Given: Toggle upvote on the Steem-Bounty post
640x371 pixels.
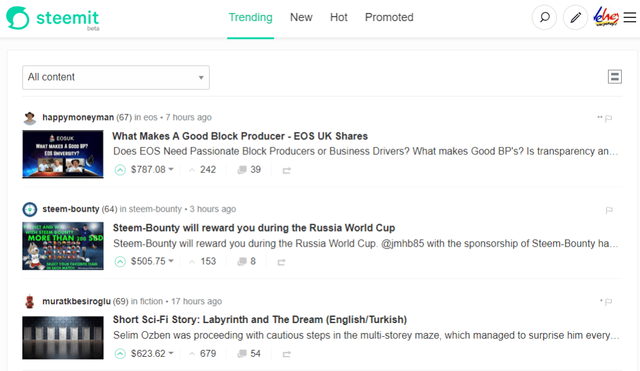Looking at the screenshot, I should [120, 261].
